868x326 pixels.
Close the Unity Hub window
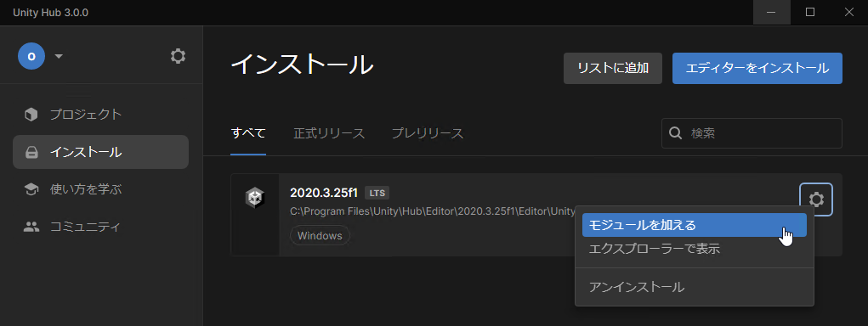click(x=848, y=12)
